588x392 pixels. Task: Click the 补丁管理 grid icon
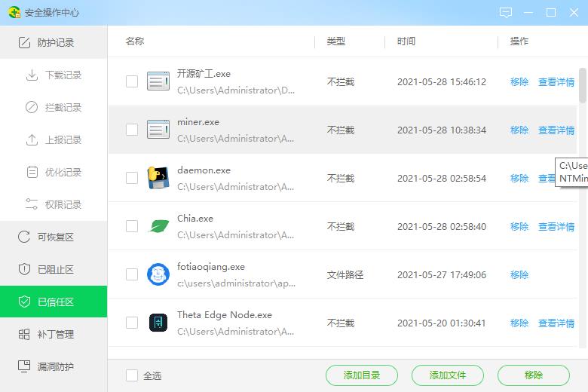(x=24, y=334)
